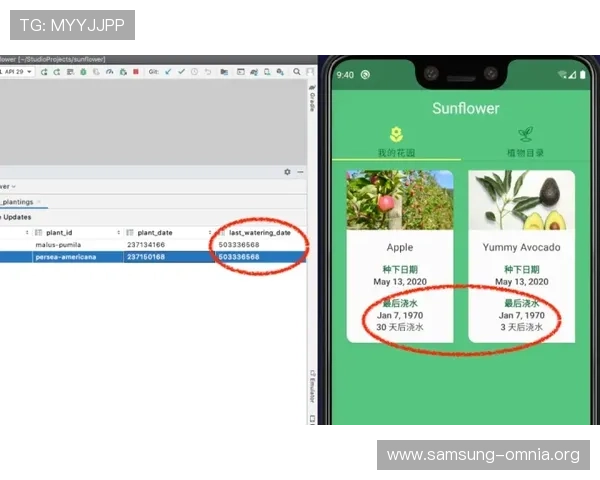This screenshot has height=480, width=600.
Task: Select the _plantings table tab
Action: [17, 202]
